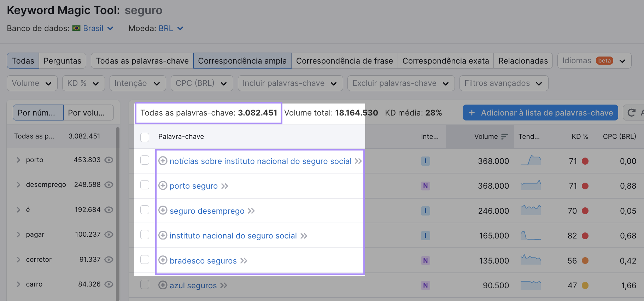The image size is (644, 301).
Task: Open the Idiomas beta dropdown
Action: (594, 61)
